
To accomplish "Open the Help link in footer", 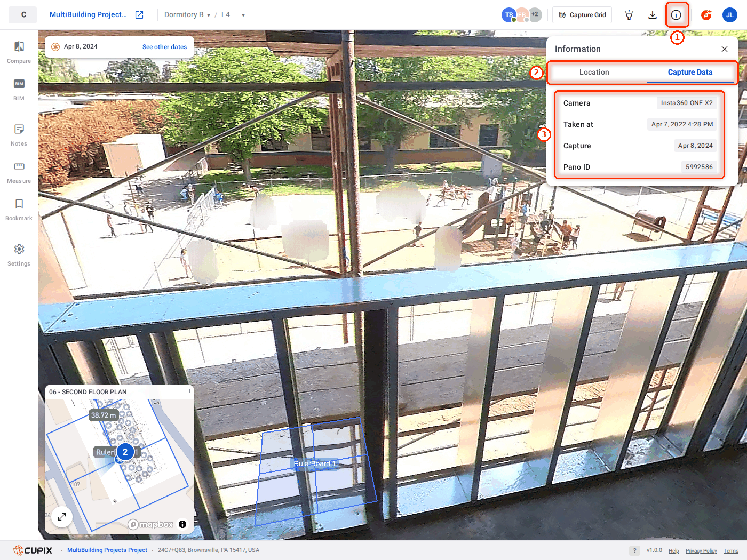I will [674, 551].
